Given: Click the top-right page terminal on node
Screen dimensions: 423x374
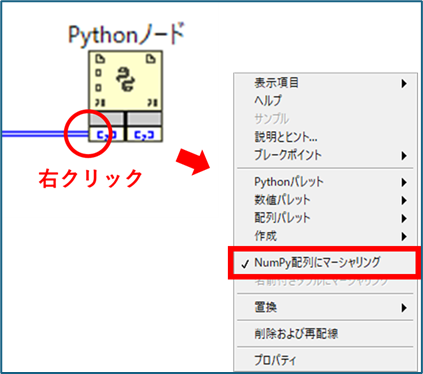Looking at the screenshot, I should (x=151, y=59).
